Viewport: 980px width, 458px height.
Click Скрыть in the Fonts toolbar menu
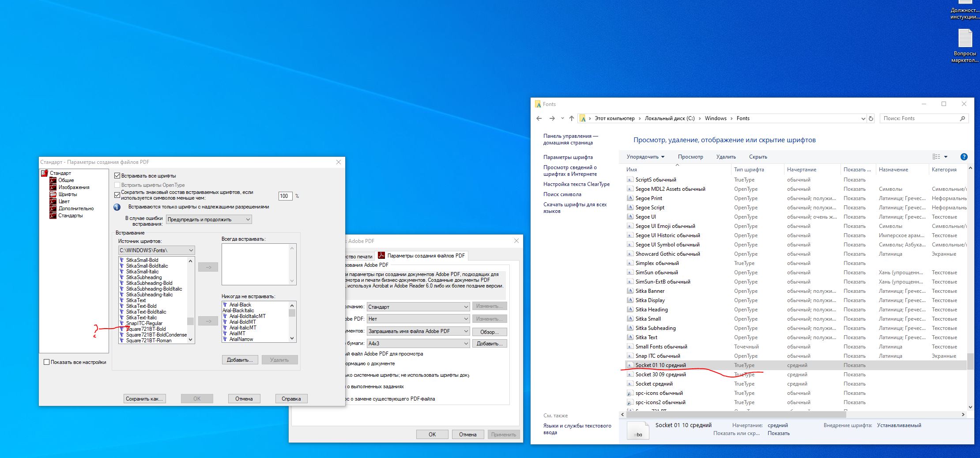758,156
